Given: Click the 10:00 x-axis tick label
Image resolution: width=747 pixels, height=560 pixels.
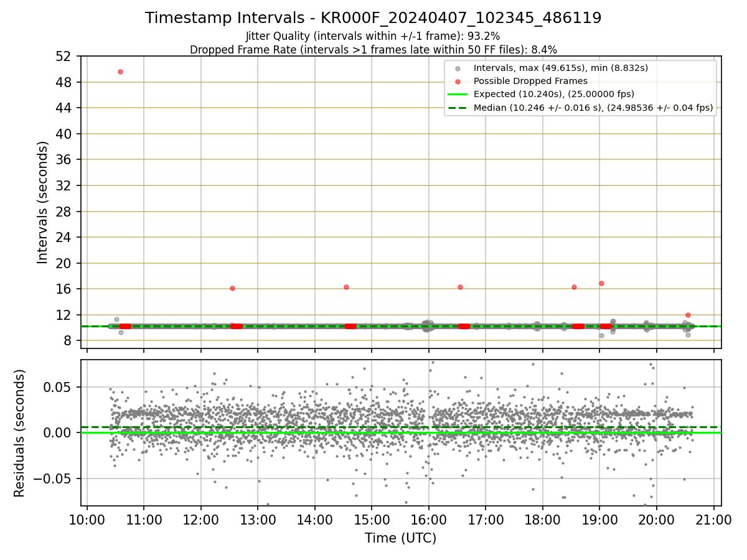Looking at the screenshot, I should click(87, 520).
